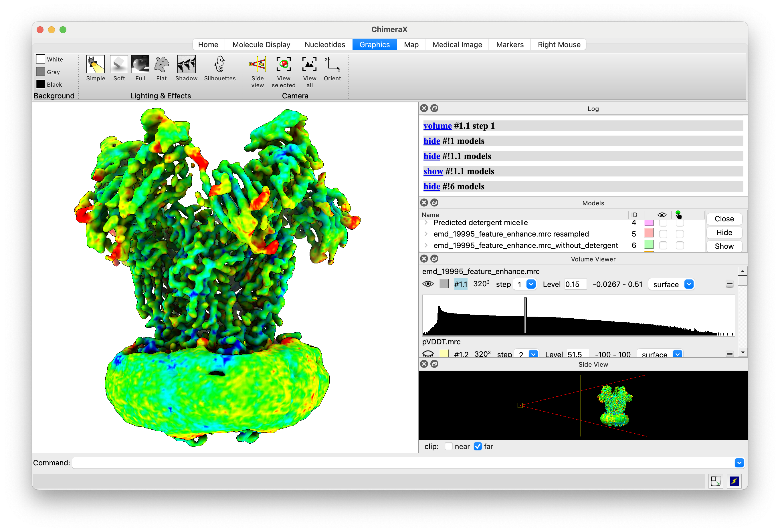Apply Soft lighting preset
The image size is (780, 532).
point(119,68)
